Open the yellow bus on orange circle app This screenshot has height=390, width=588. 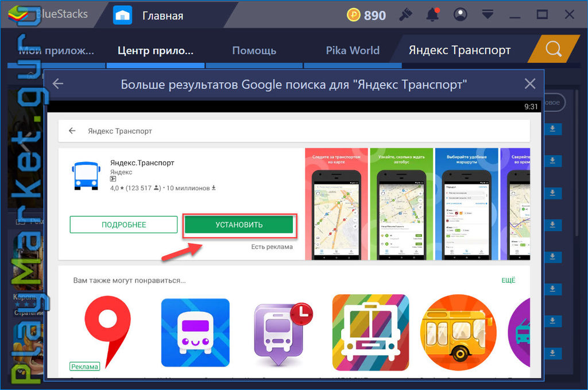pos(458,332)
